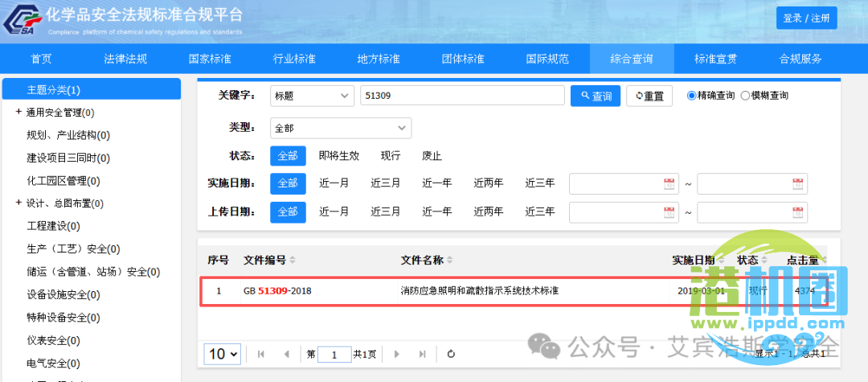
Task: Select 上传日期 全部 filter
Action: (x=288, y=212)
